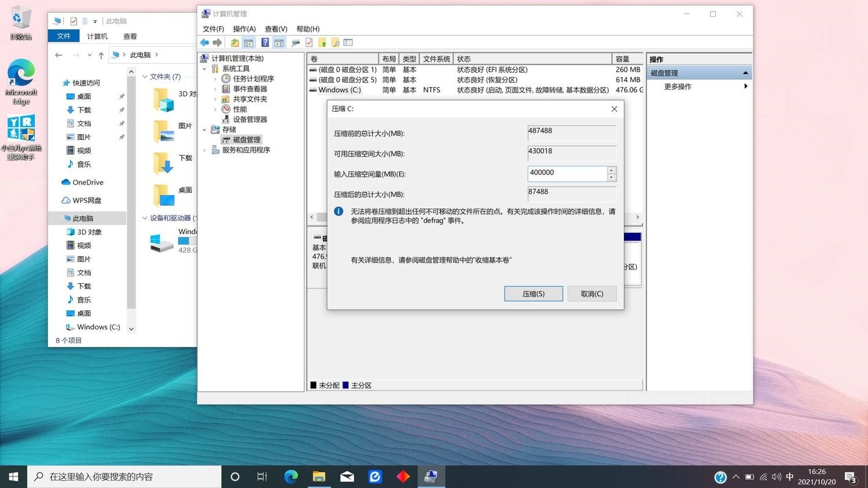
Task: Click the 压缩(S) button
Action: coord(533,294)
